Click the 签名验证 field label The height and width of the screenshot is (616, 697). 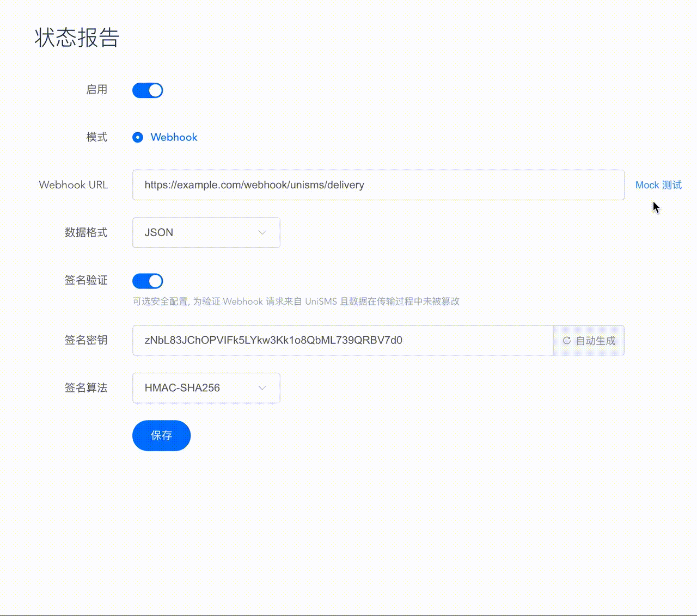[86, 280]
